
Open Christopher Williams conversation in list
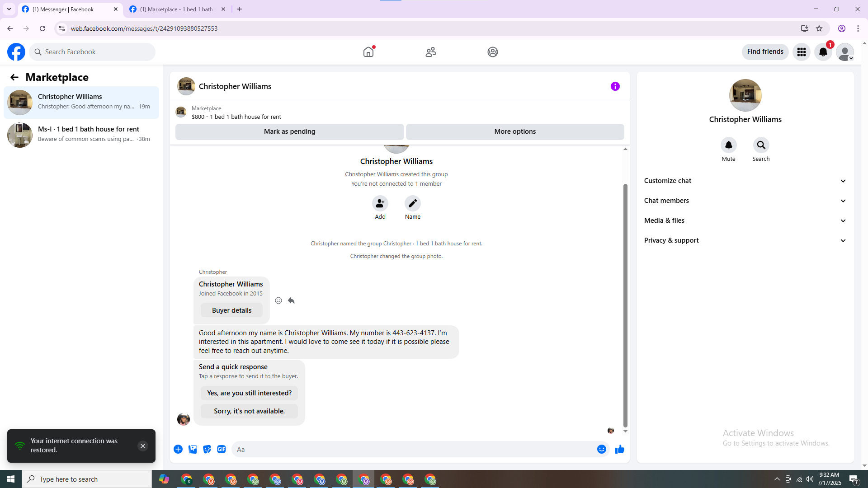point(81,103)
